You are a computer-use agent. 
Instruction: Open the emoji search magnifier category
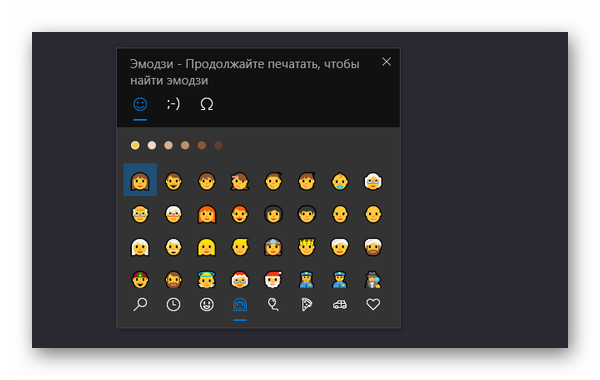pyautogui.click(x=140, y=305)
